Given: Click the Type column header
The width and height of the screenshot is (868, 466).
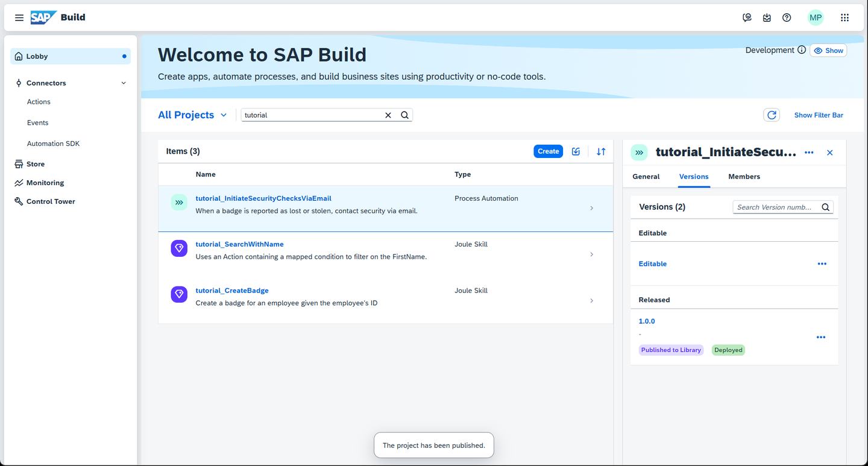Looking at the screenshot, I should (x=463, y=174).
